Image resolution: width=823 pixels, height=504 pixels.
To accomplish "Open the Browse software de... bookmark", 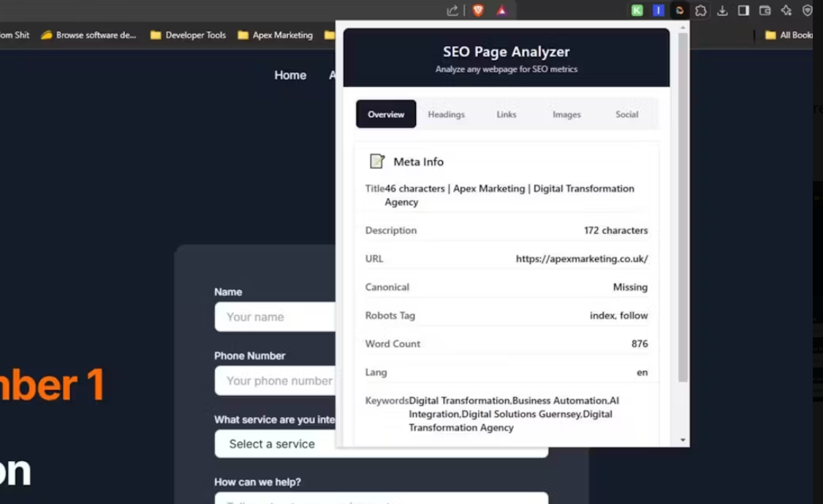I will coord(88,35).
